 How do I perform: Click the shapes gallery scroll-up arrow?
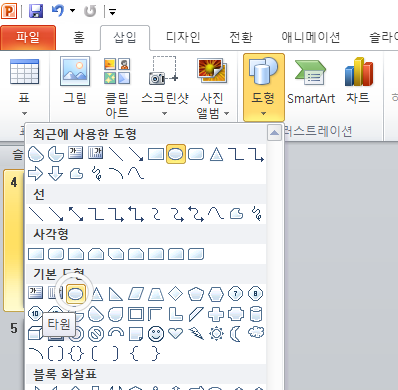pos(274,133)
